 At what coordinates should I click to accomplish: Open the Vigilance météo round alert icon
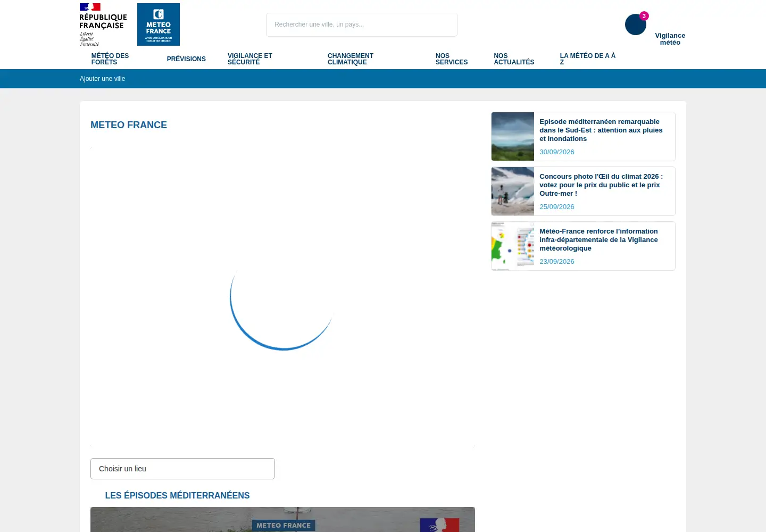[x=636, y=24]
